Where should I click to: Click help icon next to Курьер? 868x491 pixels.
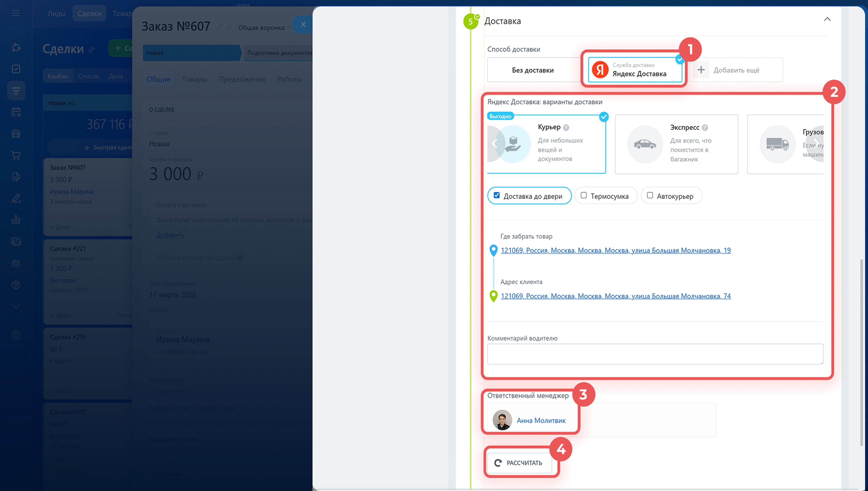(x=566, y=127)
